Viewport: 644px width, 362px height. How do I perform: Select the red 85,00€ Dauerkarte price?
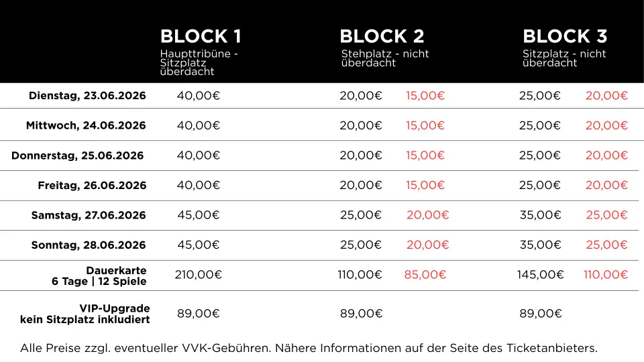(x=425, y=274)
